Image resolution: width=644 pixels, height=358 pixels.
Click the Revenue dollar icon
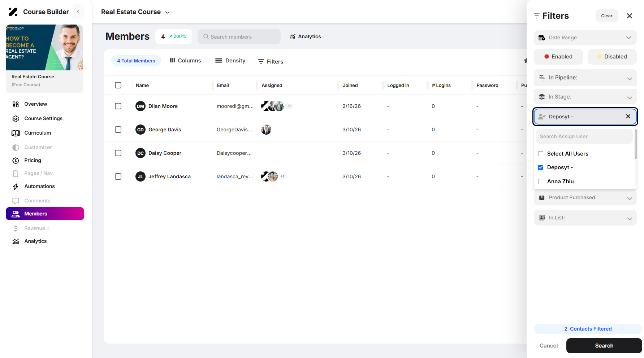(x=16, y=228)
